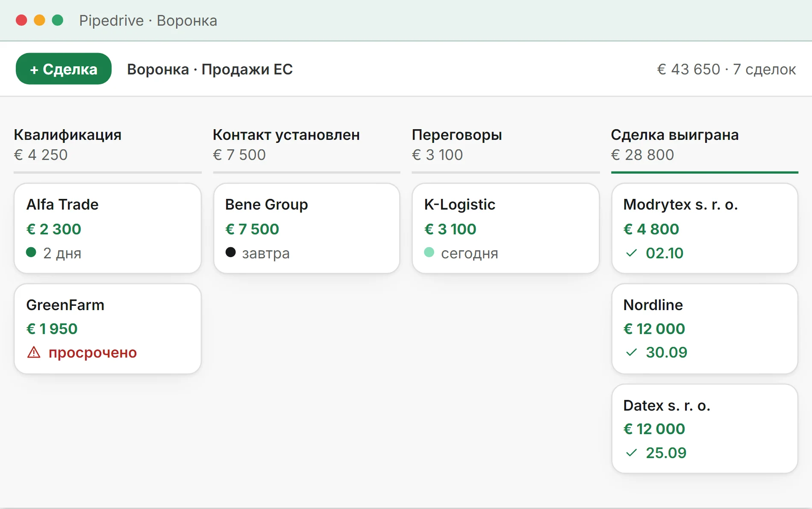Open the Bene Group deal title
Viewport: 812px width, 509px height.
[267, 204]
